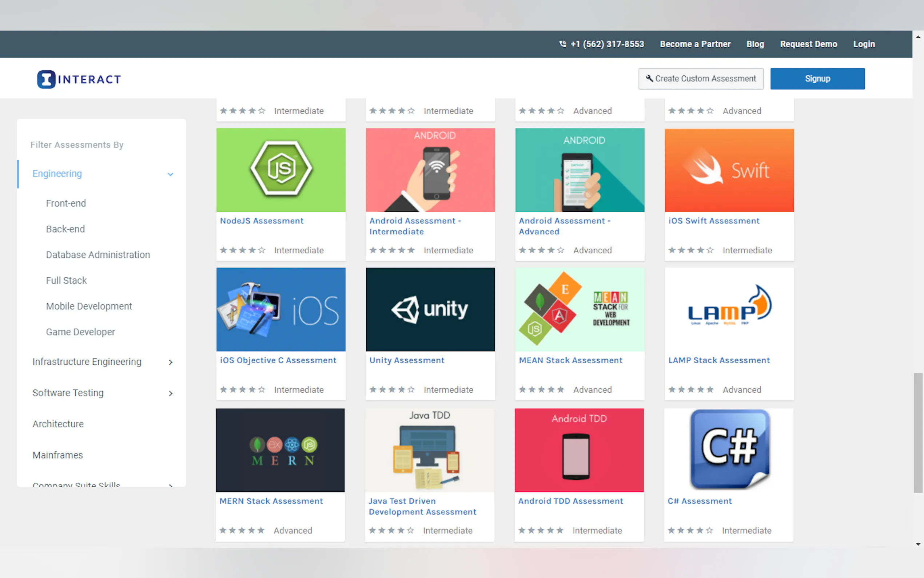Open the Login menu item
This screenshot has width=924, height=578.
(864, 44)
